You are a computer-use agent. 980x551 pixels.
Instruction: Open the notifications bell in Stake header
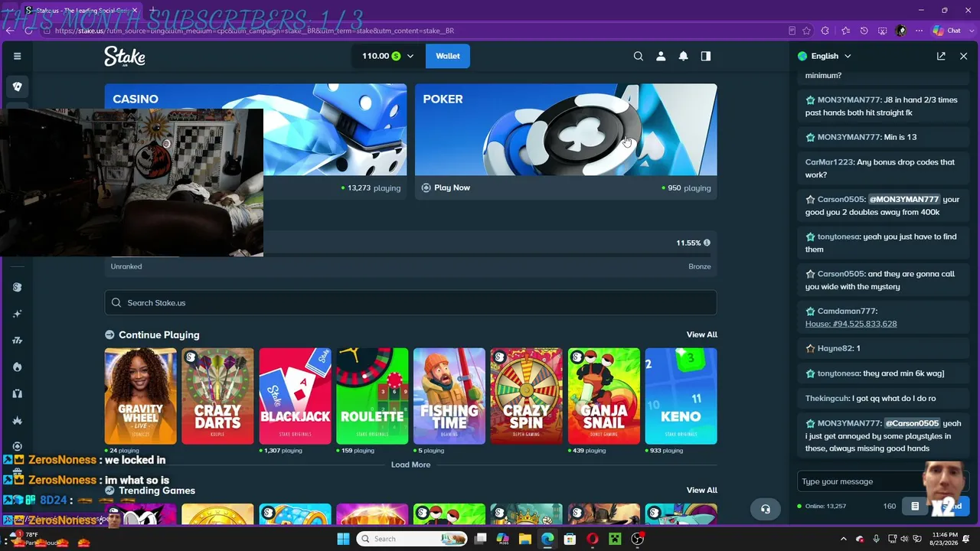click(683, 56)
